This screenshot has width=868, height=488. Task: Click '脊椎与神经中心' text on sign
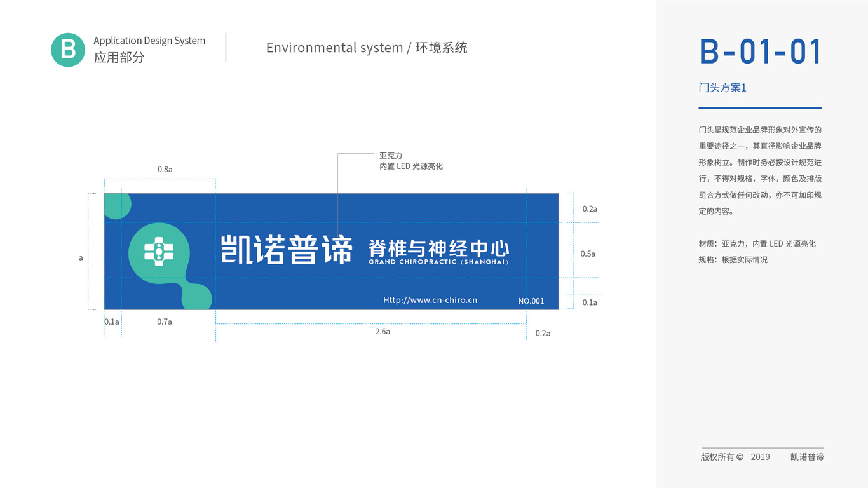[438, 248]
